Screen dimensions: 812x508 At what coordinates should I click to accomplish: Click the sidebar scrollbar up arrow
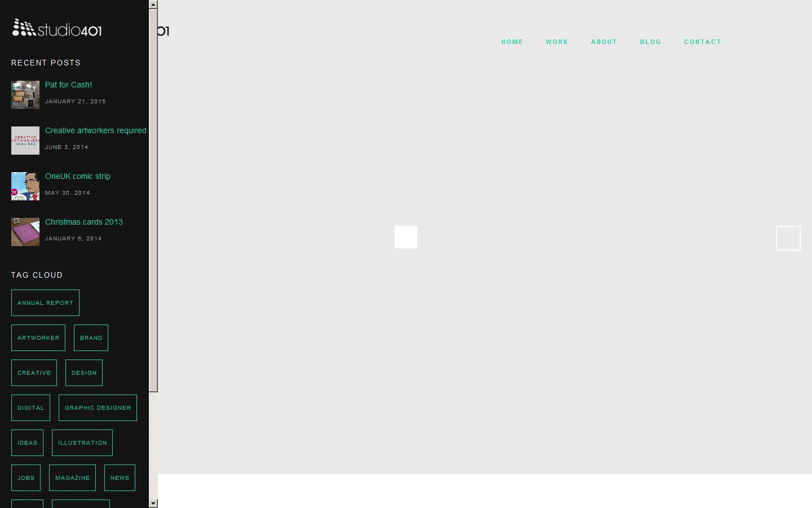pyautogui.click(x=153, y=4)
